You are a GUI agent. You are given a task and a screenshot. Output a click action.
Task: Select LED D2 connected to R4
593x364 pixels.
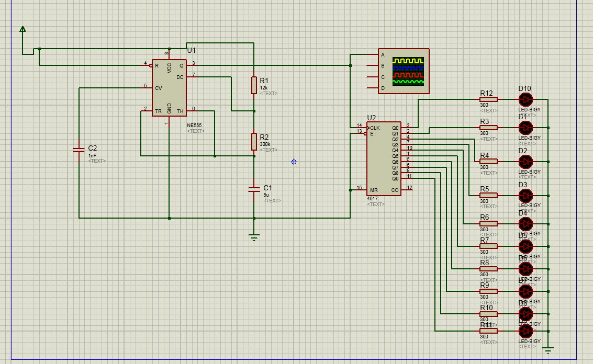coord(525,162)
